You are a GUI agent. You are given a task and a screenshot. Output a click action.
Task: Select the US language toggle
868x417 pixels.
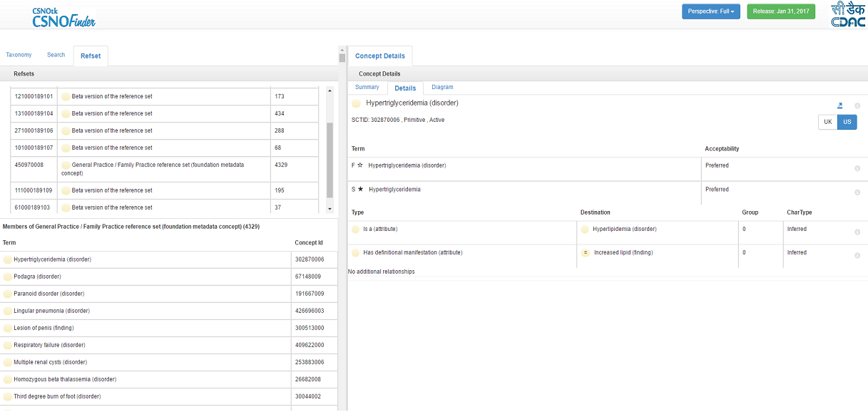coord(847,122)
